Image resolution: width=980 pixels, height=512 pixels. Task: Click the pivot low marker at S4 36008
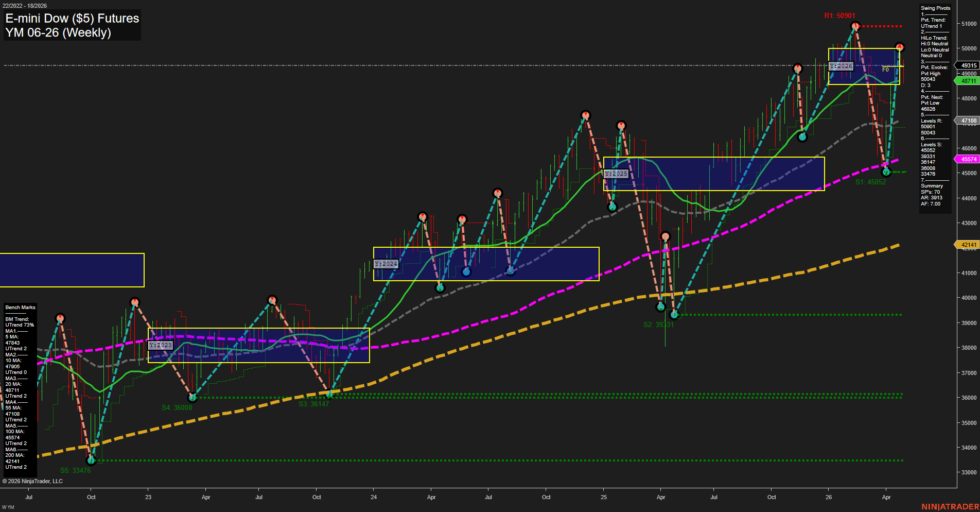coord(193,397)
